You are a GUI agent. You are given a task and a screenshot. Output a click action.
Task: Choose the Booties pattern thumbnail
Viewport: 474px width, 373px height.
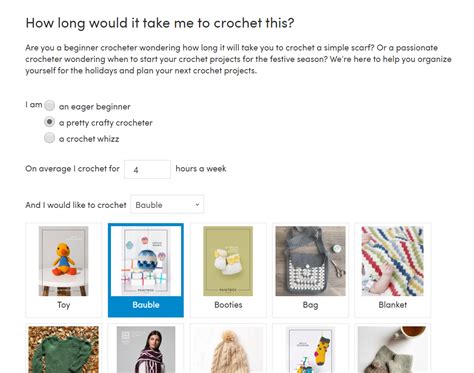[x=228, y=261]
